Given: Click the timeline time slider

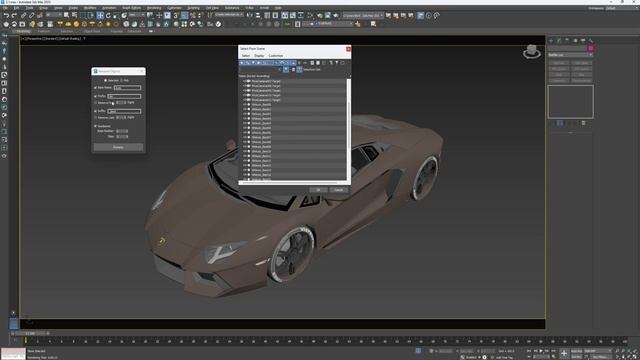Looking at the screenshot, I should [x=31, y=333].
